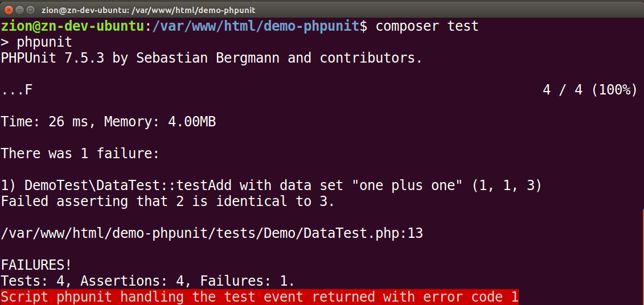
Task: Click the '...F' test progress indicator
Action: click(17, 89)
